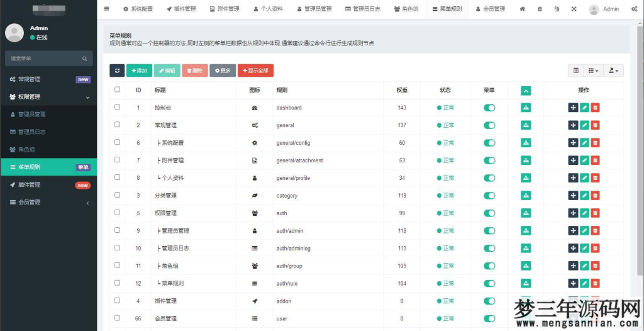
Task: Check the checkbox for the general/config row
Action: coord(118,142)
